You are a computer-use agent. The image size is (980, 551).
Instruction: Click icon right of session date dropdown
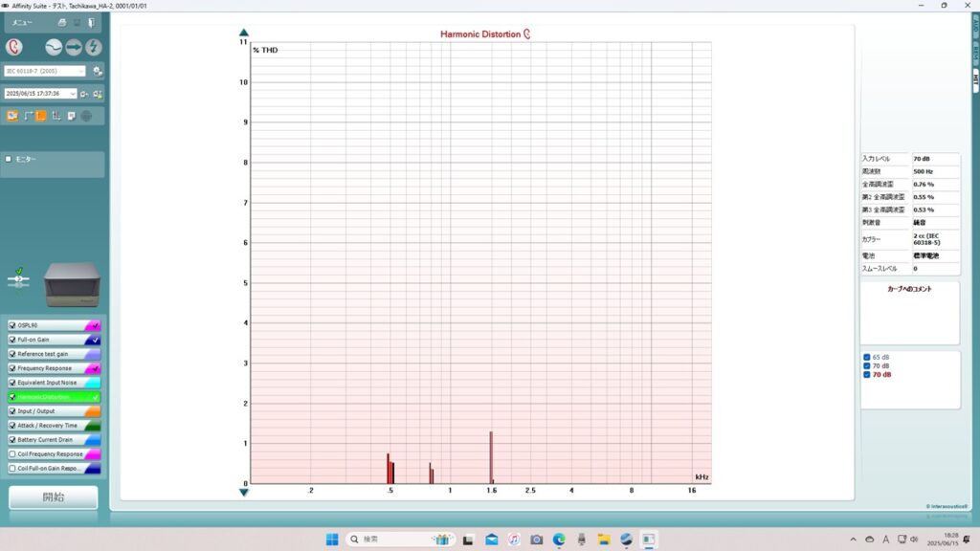pos(84,94)
